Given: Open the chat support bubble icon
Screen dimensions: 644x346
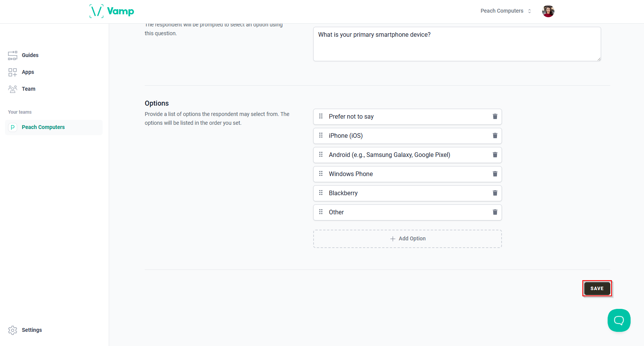Looking at the screenshot, I should tap(619, 320).
